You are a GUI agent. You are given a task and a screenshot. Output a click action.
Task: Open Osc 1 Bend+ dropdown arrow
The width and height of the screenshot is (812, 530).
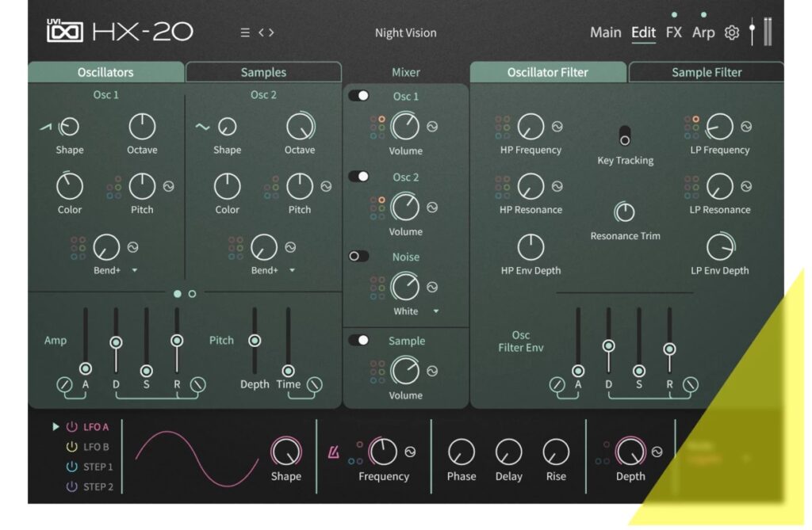(x=135, y=270)
